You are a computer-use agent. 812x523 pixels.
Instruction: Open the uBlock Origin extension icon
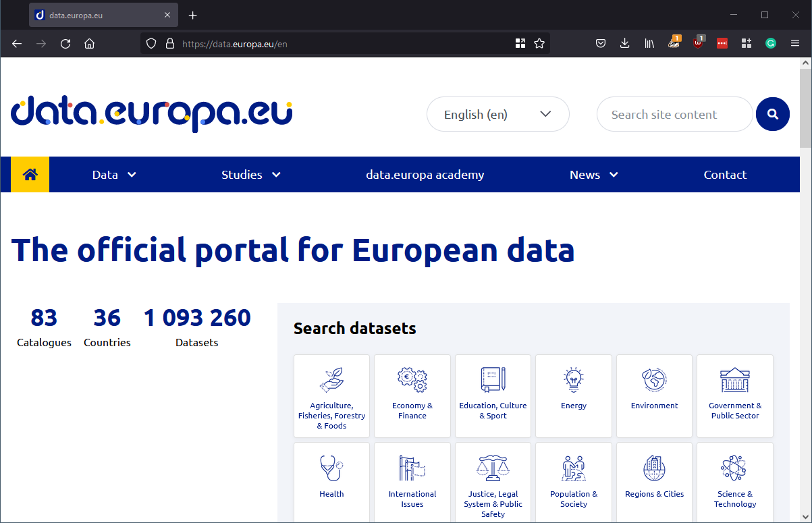click(698, 43)
